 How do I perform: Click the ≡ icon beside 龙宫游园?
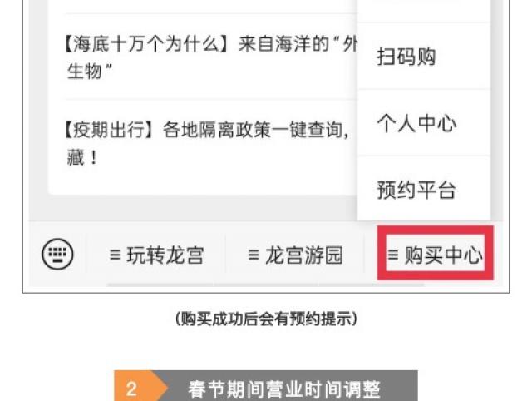tap(254, 255)
